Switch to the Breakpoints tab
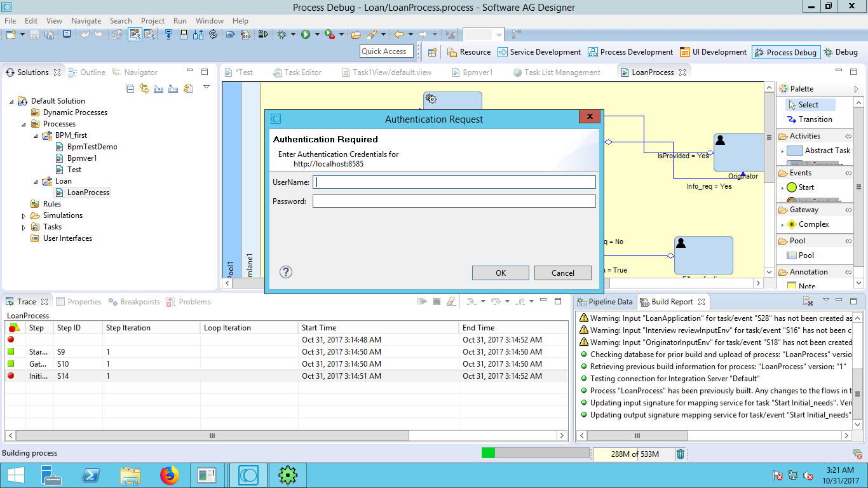Screen dimensions: 868x488 [134, 302]
